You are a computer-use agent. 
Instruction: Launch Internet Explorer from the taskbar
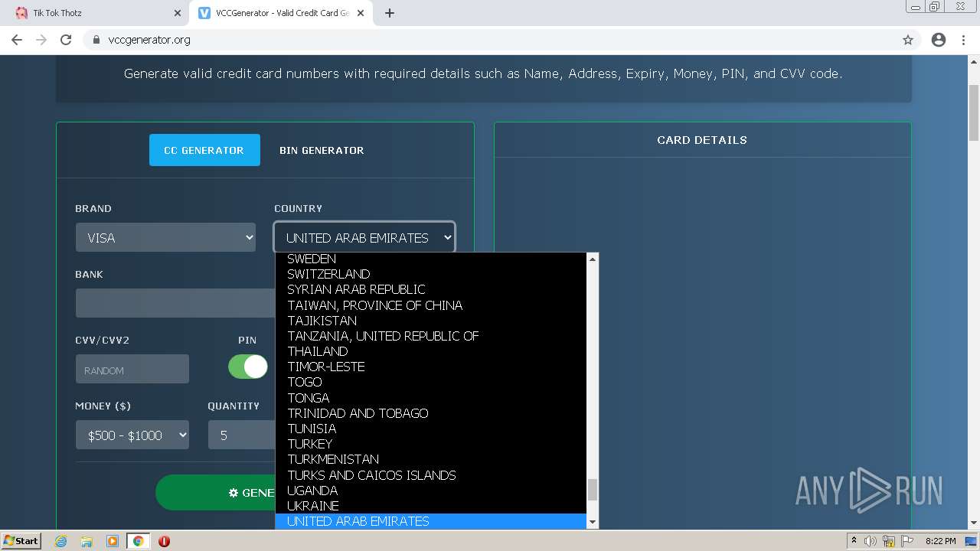tap(61, 541)
